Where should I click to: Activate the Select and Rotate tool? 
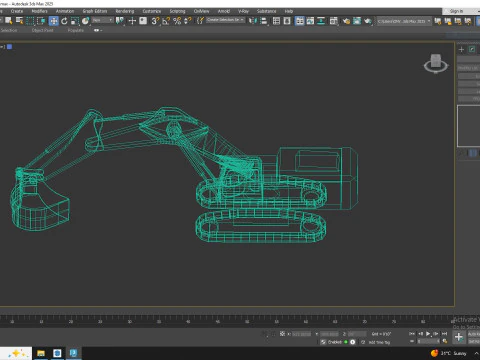[64, 21]
